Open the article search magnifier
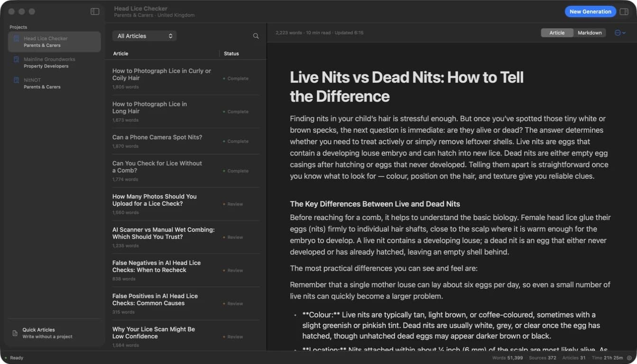The height and width of the screenshot is (364, 637). (256, 36)
